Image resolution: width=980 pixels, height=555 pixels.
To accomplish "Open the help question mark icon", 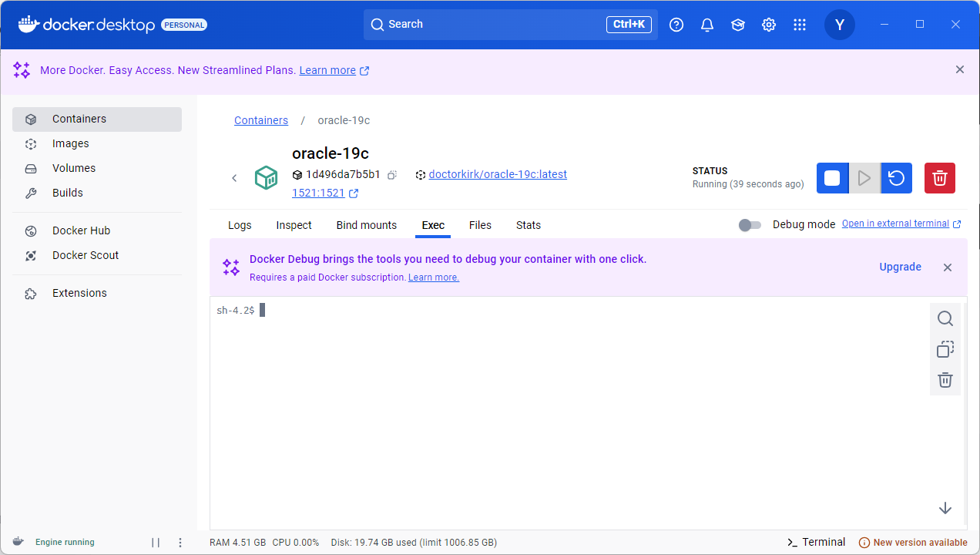I will coord(676,25).
